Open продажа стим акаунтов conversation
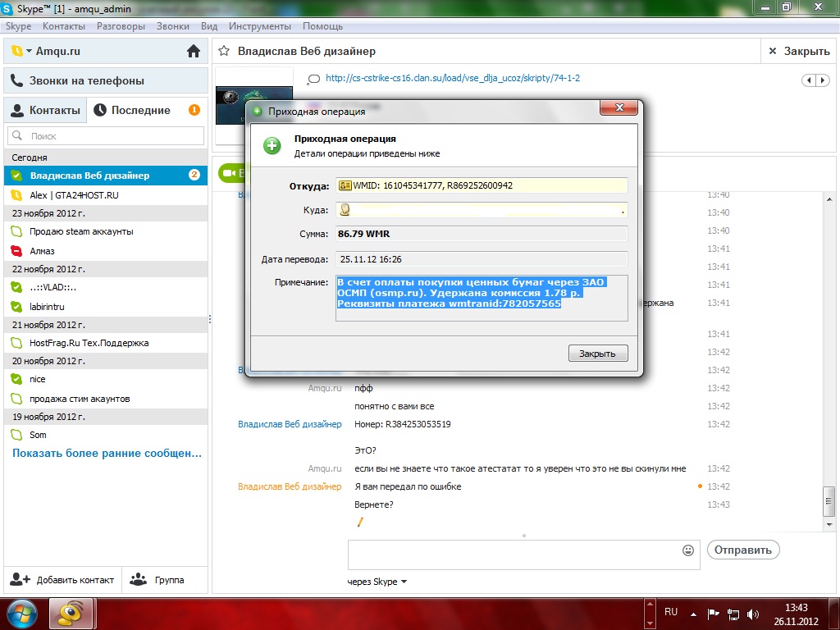Screen dimensions: 840x630 coord(106,399)
